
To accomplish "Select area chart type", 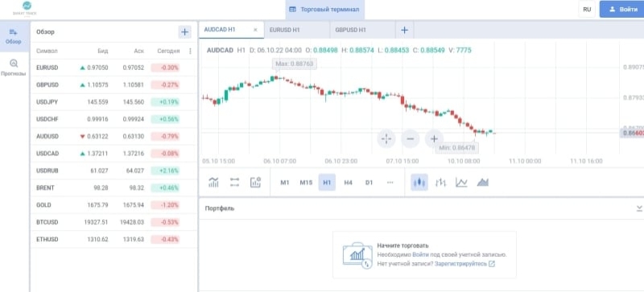I will point(482,183).
